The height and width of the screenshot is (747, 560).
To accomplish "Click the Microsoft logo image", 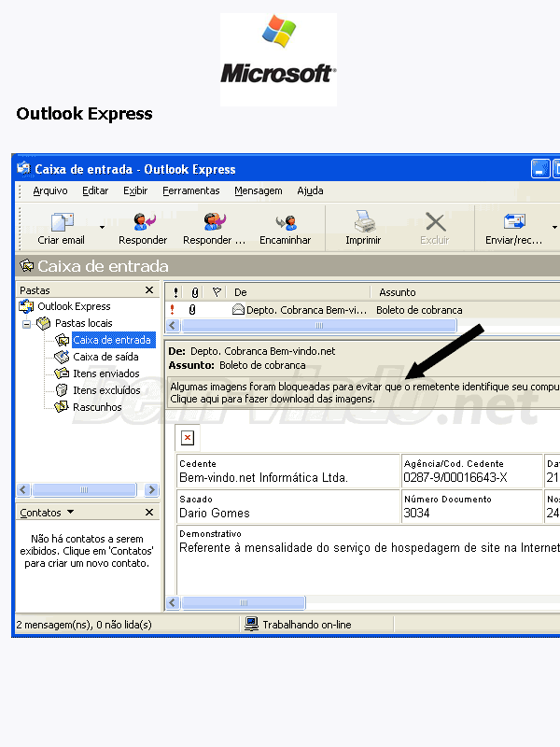I will [x=278, y=60].
